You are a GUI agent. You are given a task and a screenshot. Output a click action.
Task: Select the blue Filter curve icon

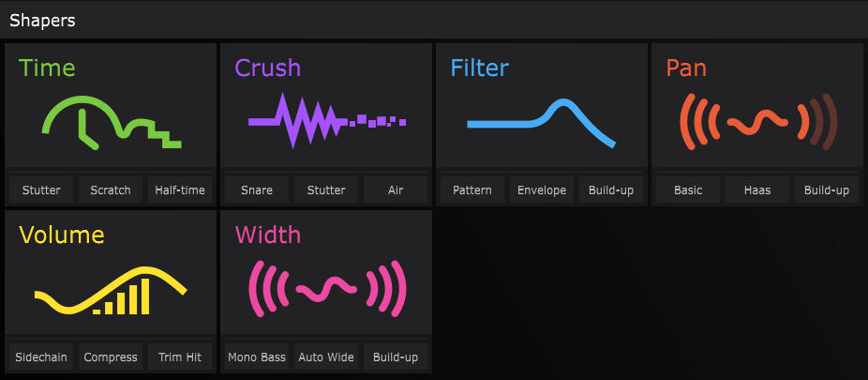(542, 123)
